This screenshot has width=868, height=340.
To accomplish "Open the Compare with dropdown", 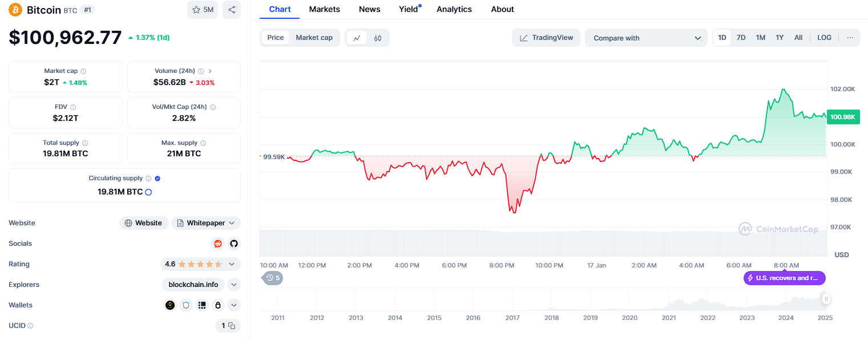I will [x=647, y=38].
